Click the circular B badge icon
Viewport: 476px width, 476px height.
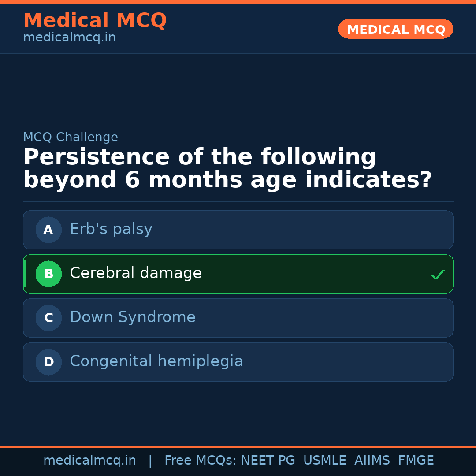click(x=48, y=274)
